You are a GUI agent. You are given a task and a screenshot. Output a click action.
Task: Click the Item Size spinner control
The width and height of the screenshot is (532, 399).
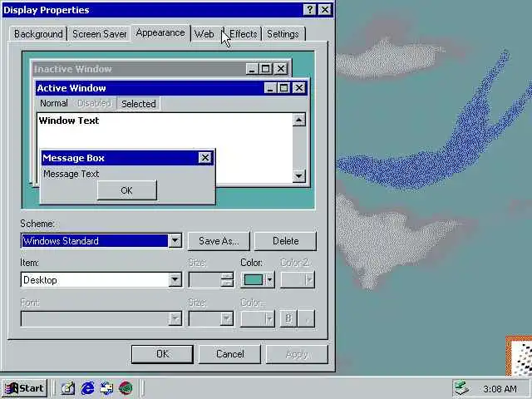(227, 280)
